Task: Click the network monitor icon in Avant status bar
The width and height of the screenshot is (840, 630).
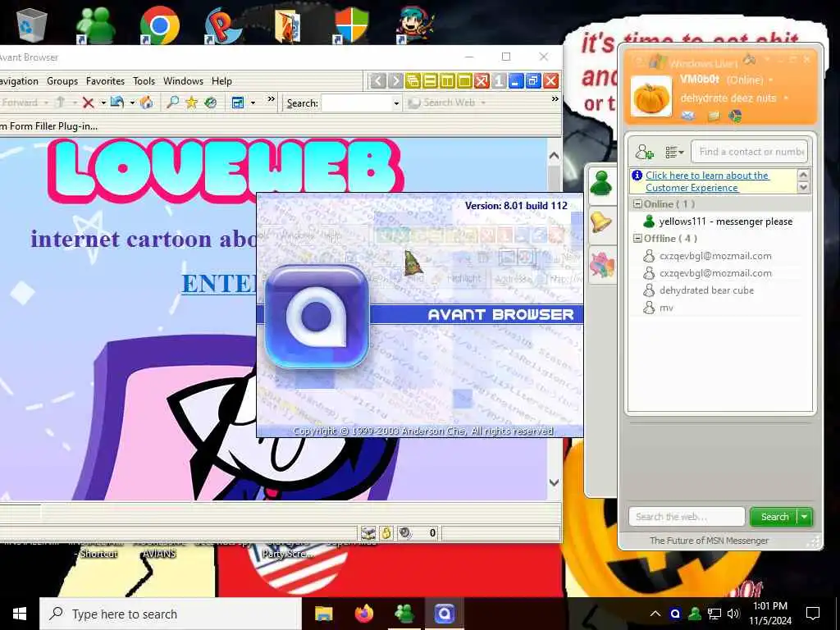Action: (368, 532)
